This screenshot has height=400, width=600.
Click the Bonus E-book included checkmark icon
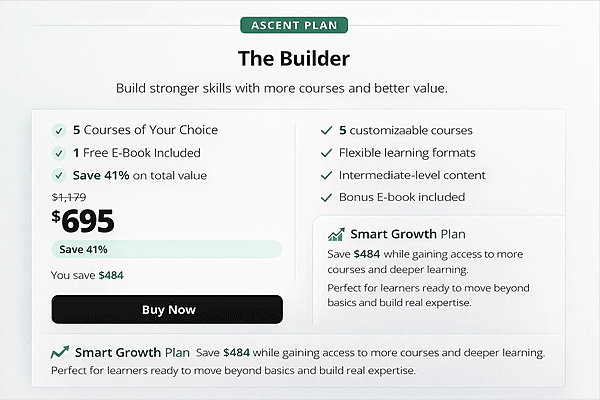326,197
